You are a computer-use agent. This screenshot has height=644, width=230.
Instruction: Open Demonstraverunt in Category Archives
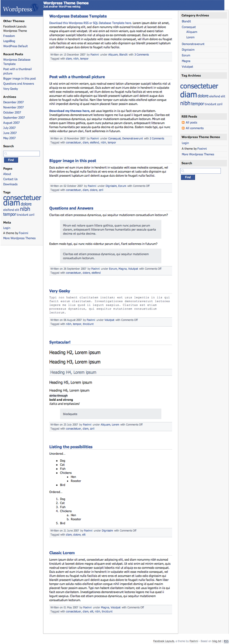193,44
